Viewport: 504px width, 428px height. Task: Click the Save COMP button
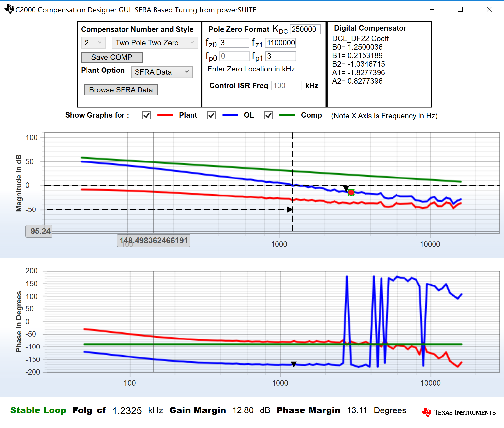pos(112,57)
